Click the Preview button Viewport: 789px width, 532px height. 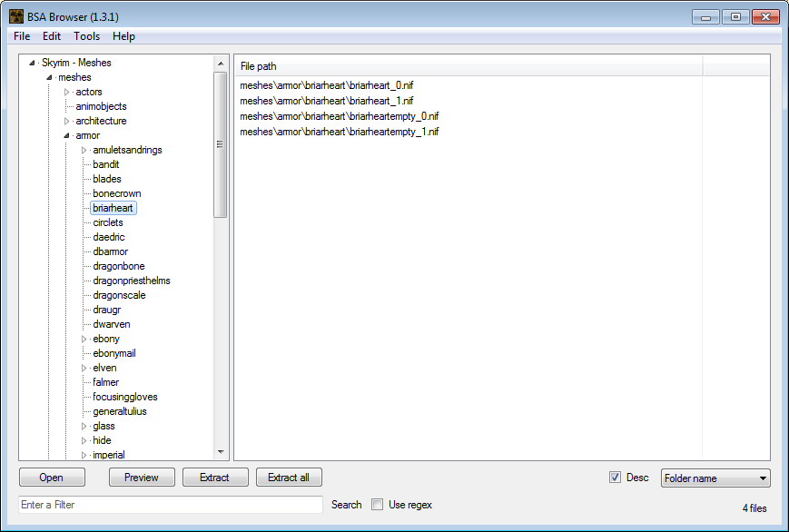point(142,478)
